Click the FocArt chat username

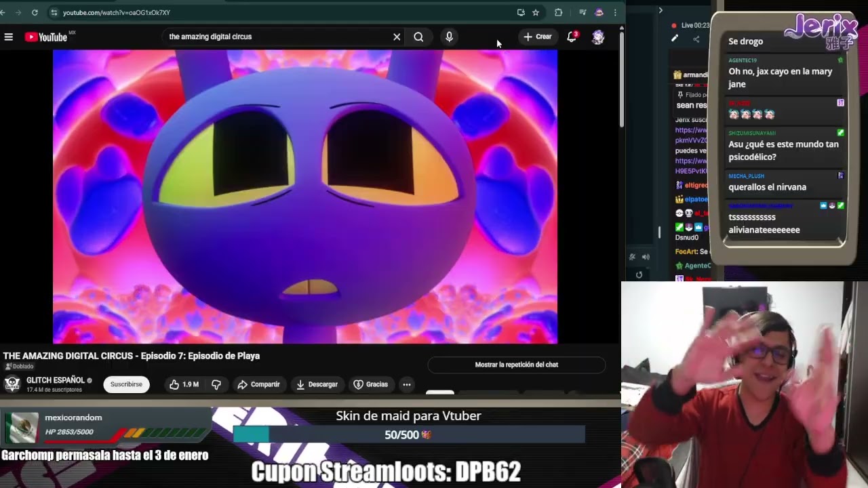coord(687,251)
